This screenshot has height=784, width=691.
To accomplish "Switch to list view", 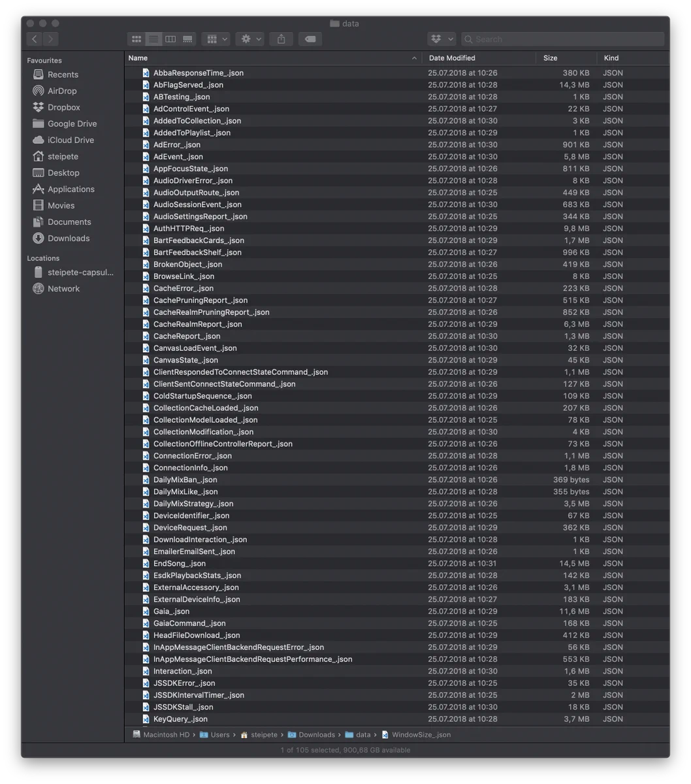I will point(153,39).
